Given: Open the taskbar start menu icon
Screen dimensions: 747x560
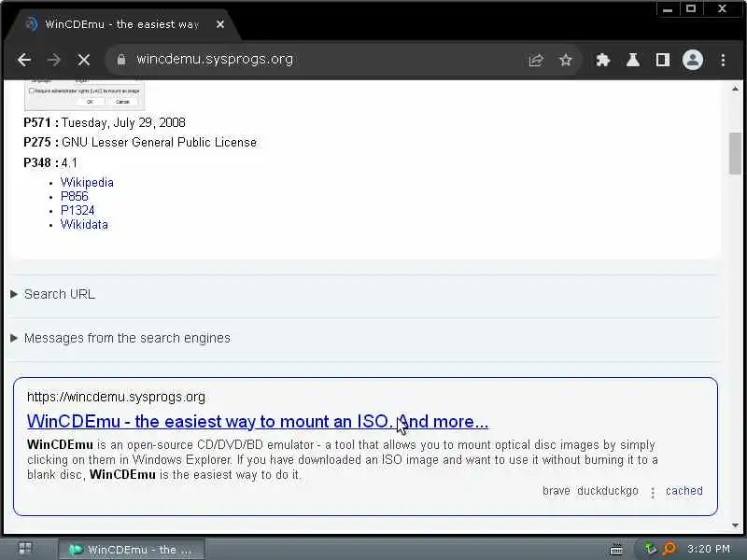Looking at the screenshot, I should click(x=25, y=549).
